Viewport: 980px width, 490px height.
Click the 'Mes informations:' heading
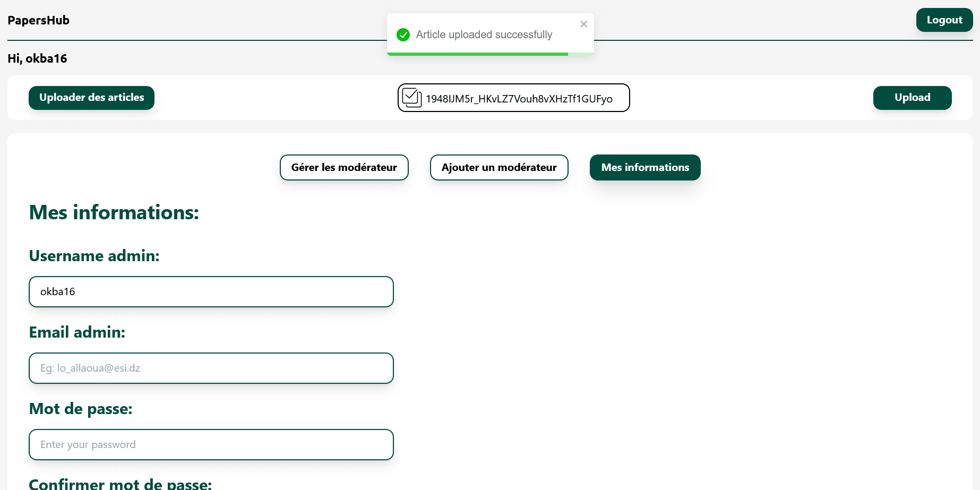[114, 212]
